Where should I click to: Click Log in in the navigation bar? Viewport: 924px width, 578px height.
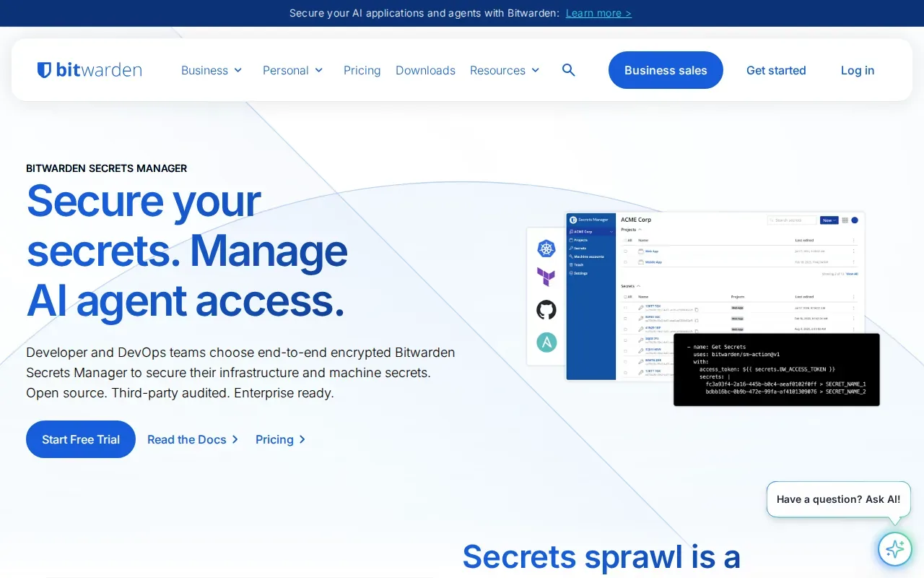858,70
